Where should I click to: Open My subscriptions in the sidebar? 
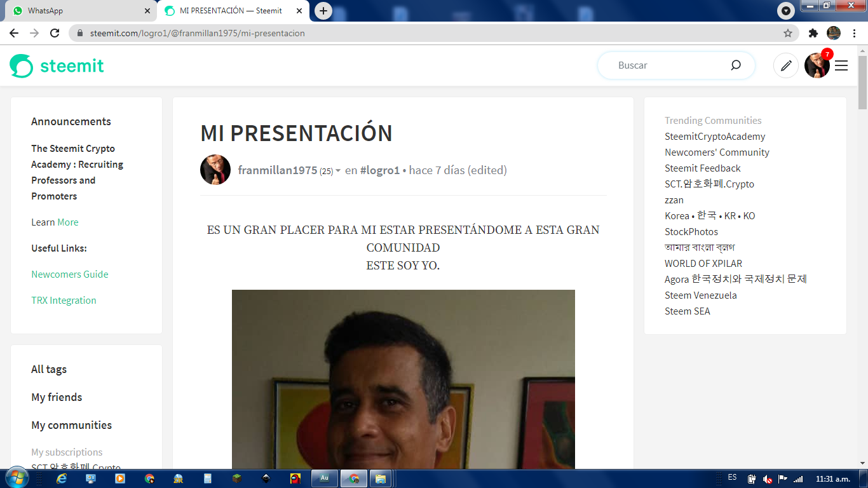click(67, 452)
